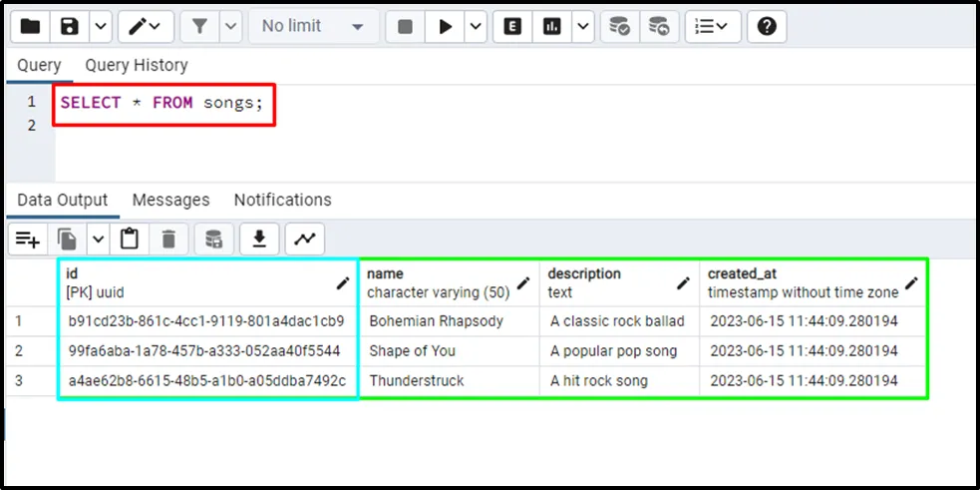
Task: Click the Save File floppy disk icon
Action: [71, 27]
